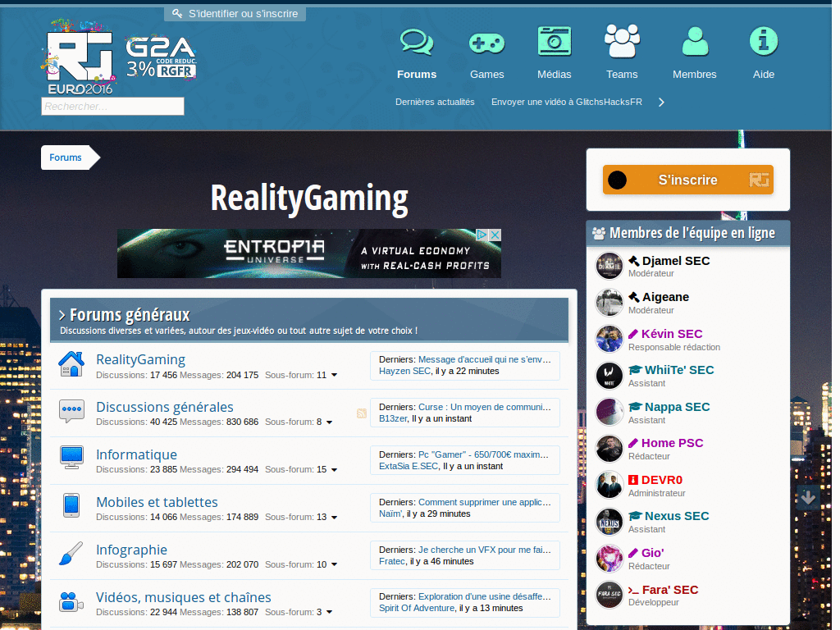Image resolution: width=840 pixels, height=630 pixels.
Task: Select the Aide menu label
Action: pyautogui.click(x=764, y=75)
